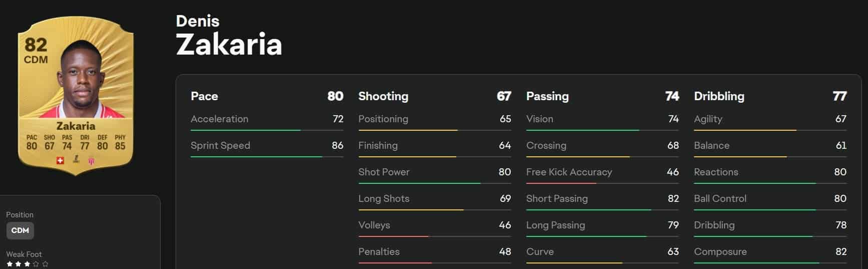Click the Sprint Speed progress bar

[267, 157]
